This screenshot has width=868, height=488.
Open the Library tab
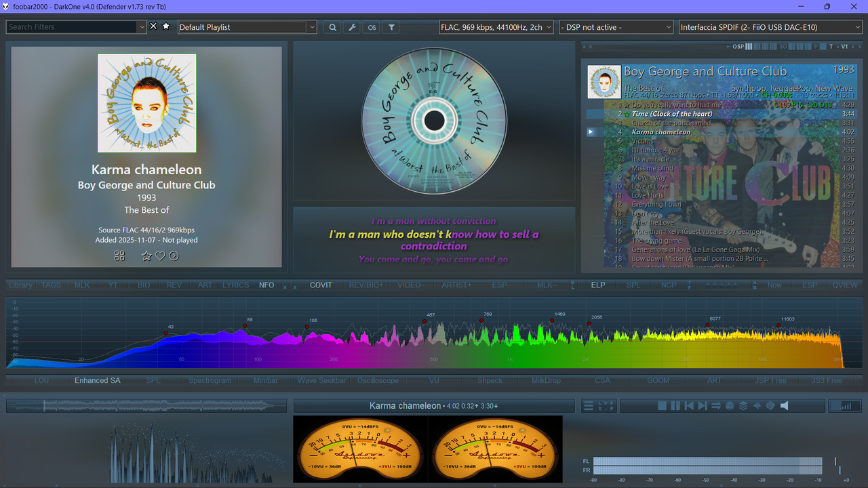point(20,285)
